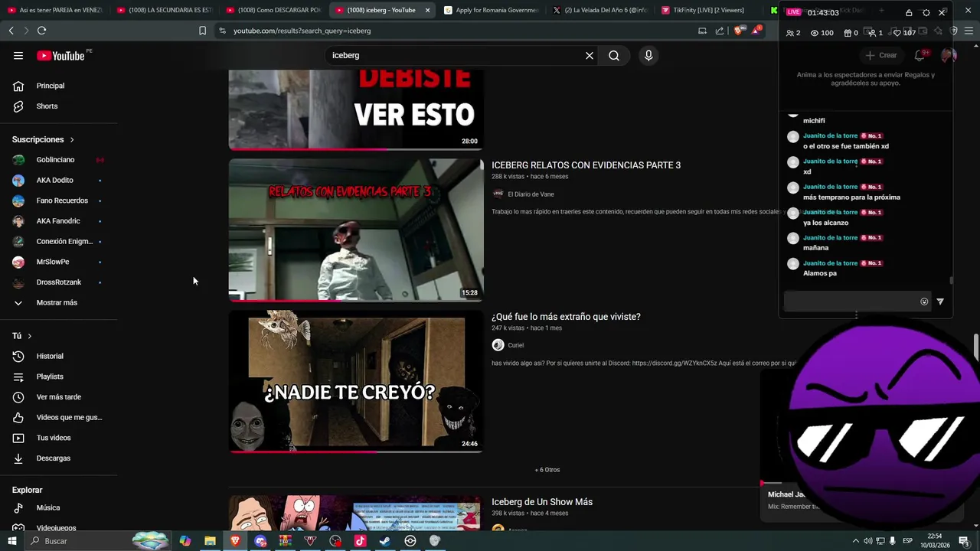Open the Windows taskbar Buscar search

[x=96, y=541]
